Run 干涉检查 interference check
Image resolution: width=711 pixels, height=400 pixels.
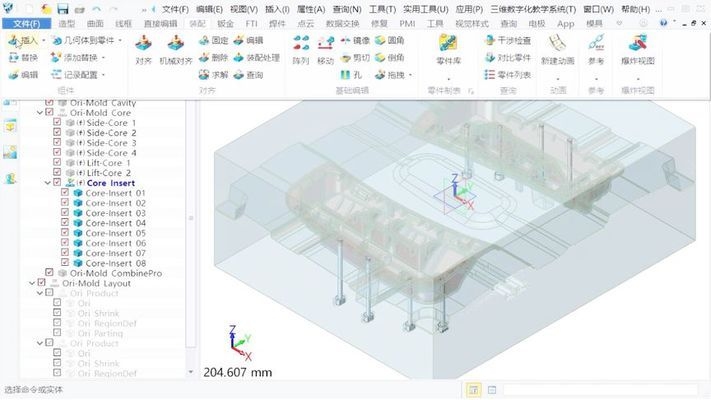coord(508,41)
